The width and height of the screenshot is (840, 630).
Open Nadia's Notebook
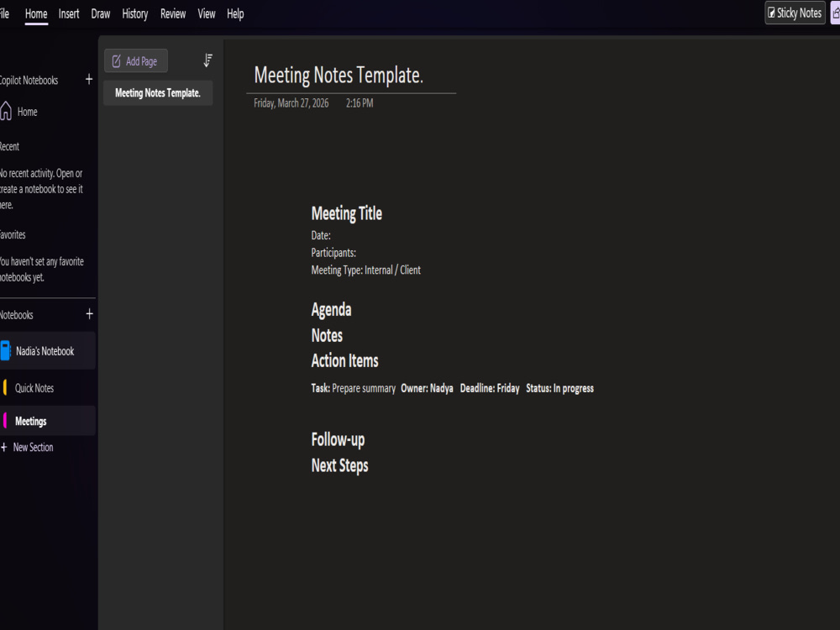click(48, 351)
